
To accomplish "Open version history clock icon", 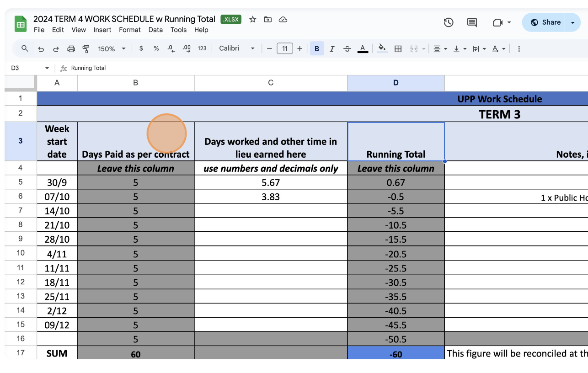I will [x=449, y=22].
